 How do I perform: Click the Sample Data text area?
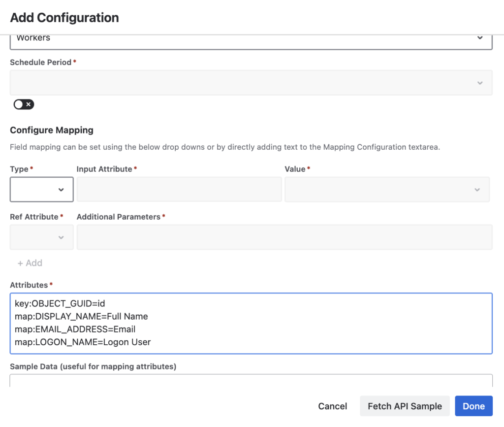point(251,381)
